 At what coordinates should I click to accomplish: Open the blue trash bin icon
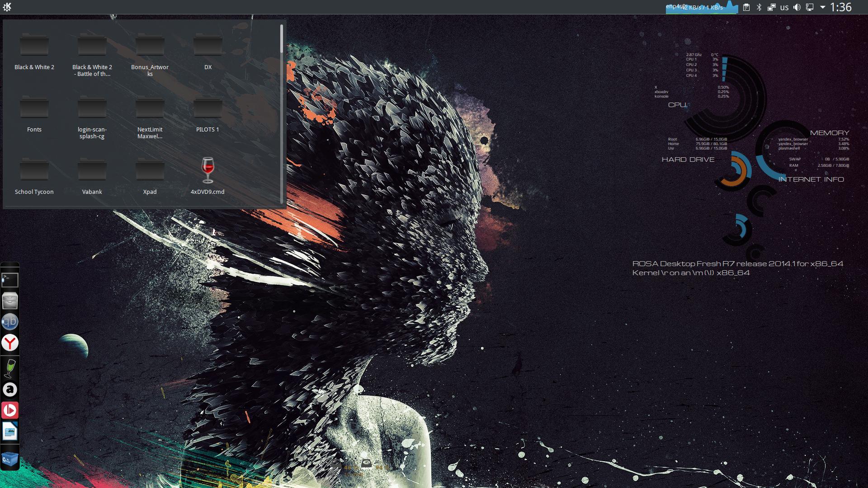click(9, 460)
